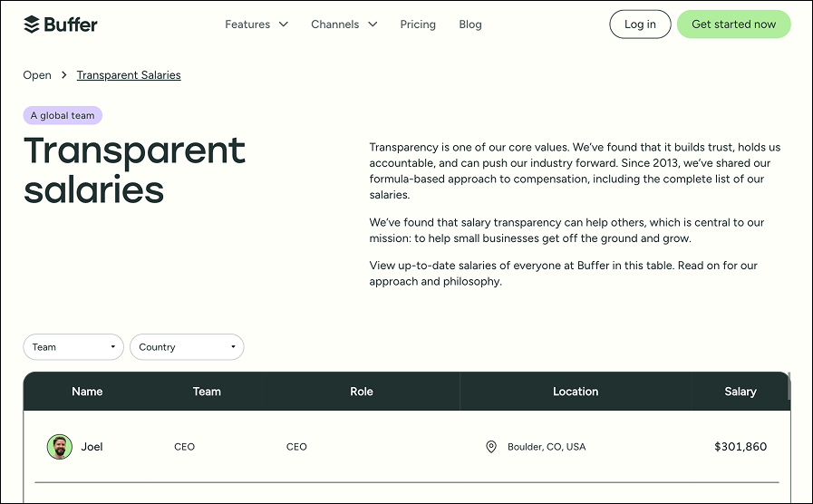Image resolution: width=813 pixels, height=504 pixels.
Task: Go to the Pricing page
Action: point(418,24)
